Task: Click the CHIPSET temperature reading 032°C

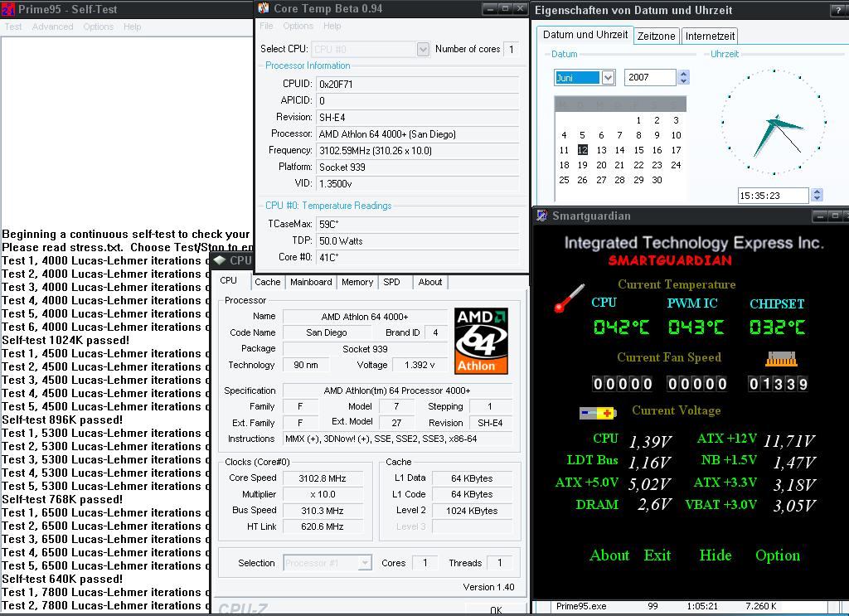Action: coord(778,327)
